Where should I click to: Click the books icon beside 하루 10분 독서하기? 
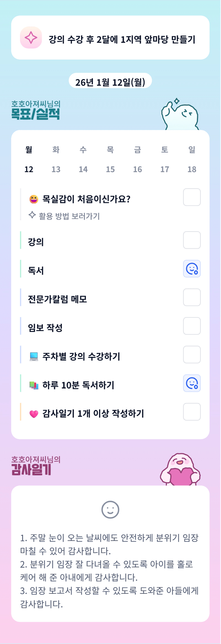(34, 385)
